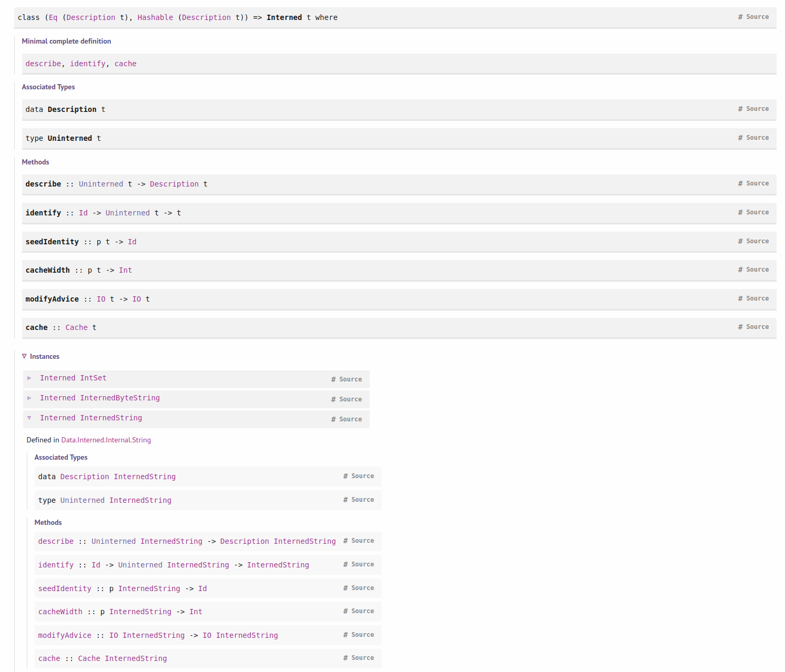Expand the Interned IntSet instance
This screenshot has height=672, width=785.
coord(29,378)
